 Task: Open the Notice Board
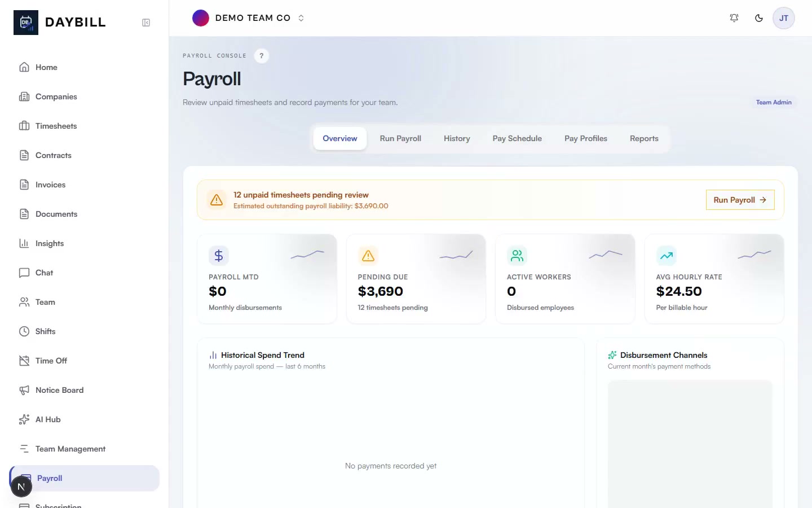(85, 390)
